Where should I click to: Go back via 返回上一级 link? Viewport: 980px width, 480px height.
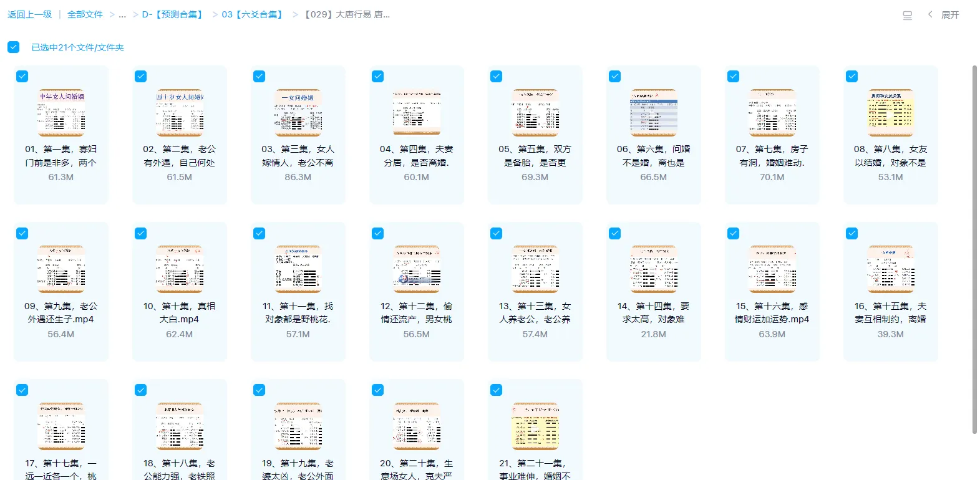(x=29, y=14)
